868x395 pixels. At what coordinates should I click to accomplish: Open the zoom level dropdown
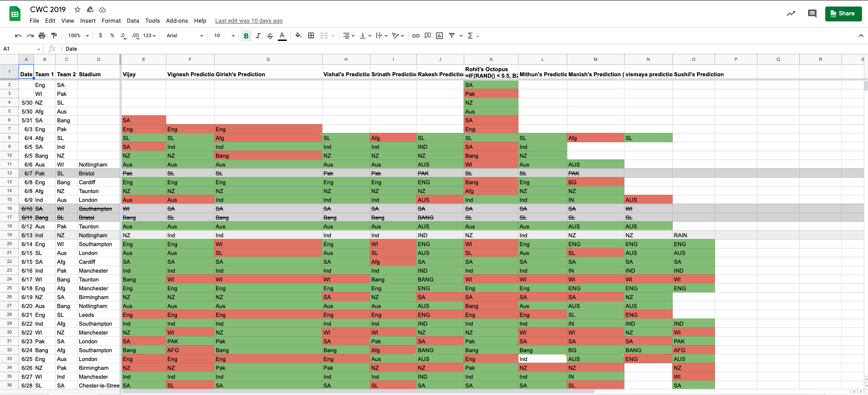pyautogui.click(x=79, y=36)
